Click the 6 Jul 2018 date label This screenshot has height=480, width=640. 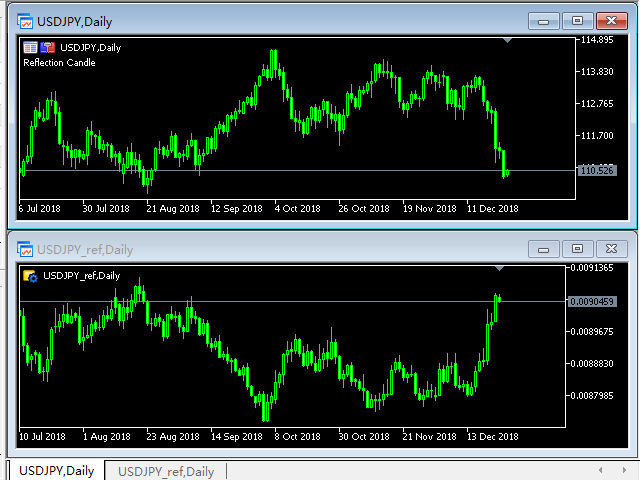[x=40, y=209]
